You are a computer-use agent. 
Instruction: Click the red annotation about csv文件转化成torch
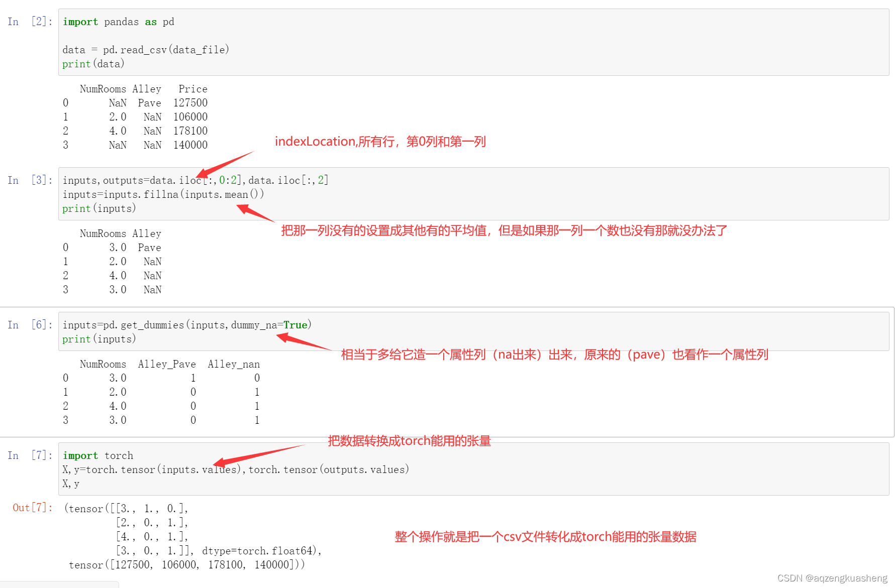[x=546, y=537]
